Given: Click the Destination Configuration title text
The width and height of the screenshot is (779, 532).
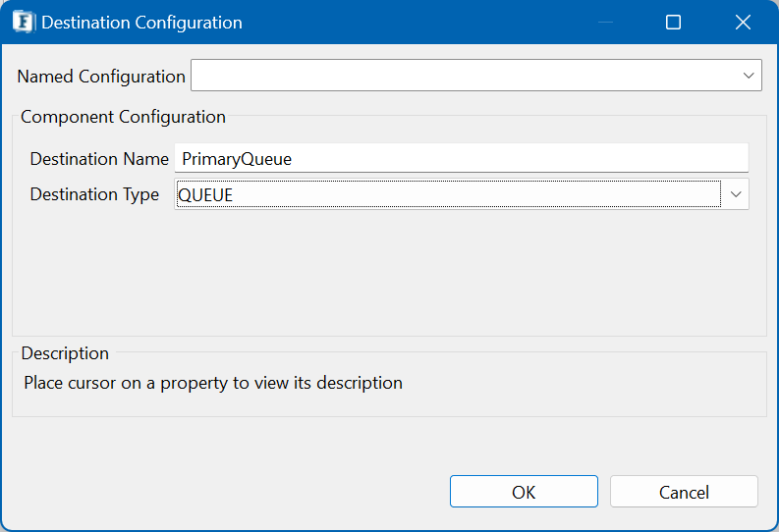Looking at the screenshot, I should click(x=141, y=23).
